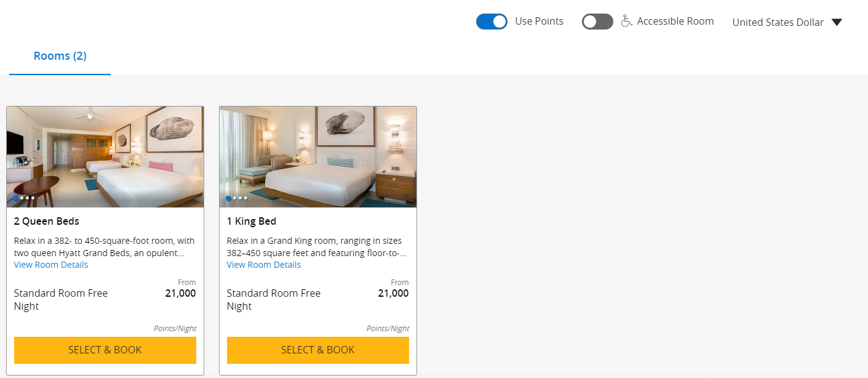Click third carousel dot on 2 Queen Beds photo

(27, 198)
